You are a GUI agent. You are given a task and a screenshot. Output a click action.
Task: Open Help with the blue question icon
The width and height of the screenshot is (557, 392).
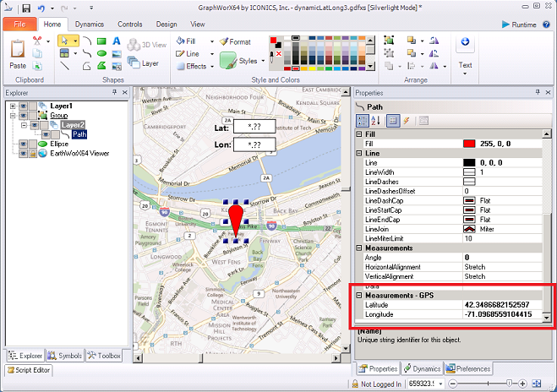546,24
